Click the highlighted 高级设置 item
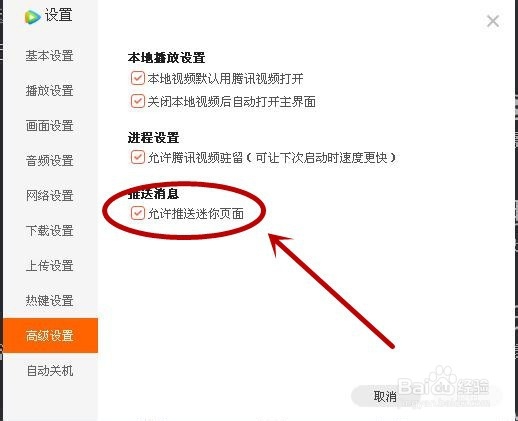The image size is (518, 421). pyautogui.click(x=50, y=335)
